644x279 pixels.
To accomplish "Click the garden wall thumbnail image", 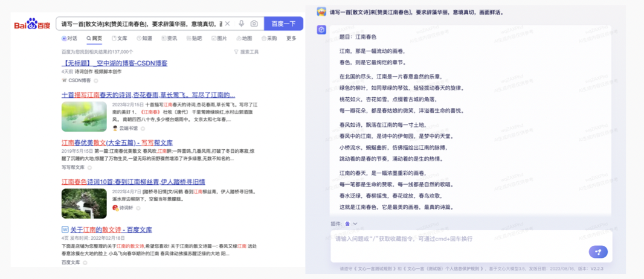I will coord(84,204).
